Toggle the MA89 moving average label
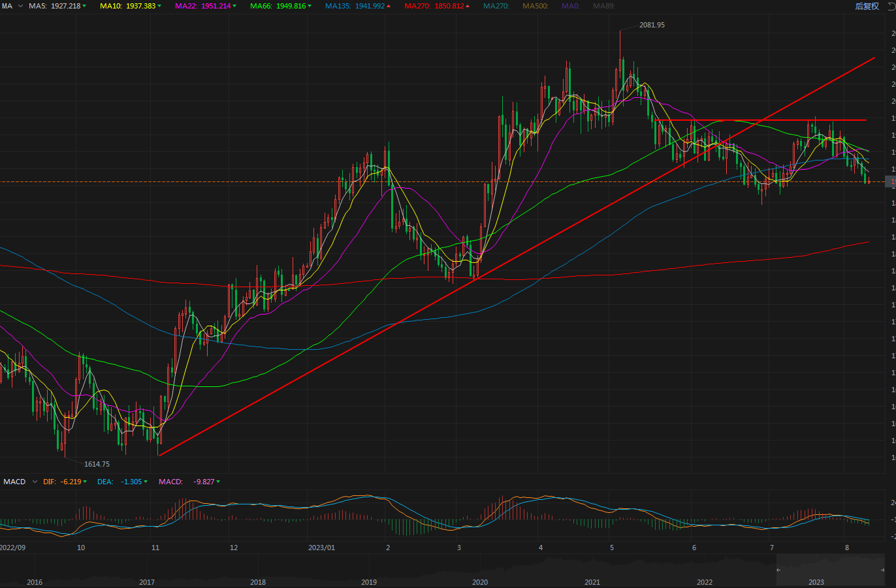Viewport: 896px width, 588px height. pos(603,6)
